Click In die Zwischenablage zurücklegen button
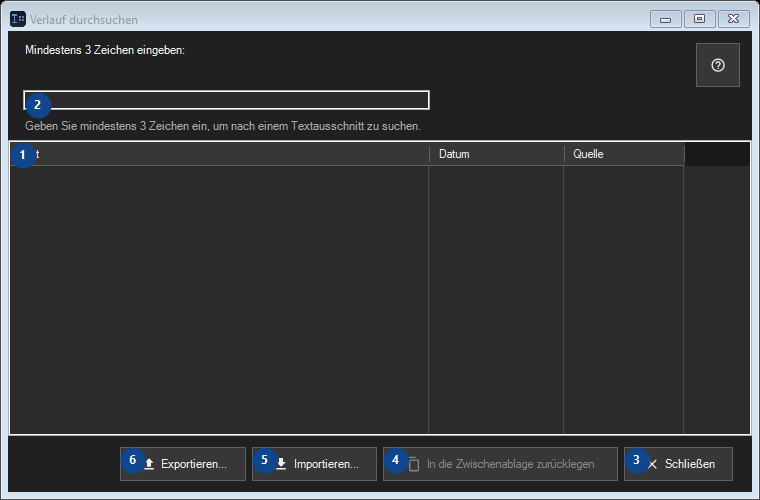 tap(500, 464)
